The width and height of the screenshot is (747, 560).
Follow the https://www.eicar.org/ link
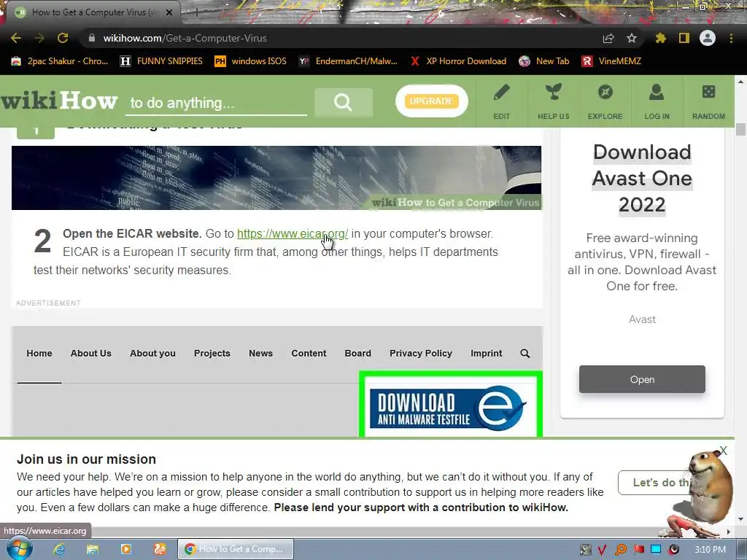coord(293,234)
